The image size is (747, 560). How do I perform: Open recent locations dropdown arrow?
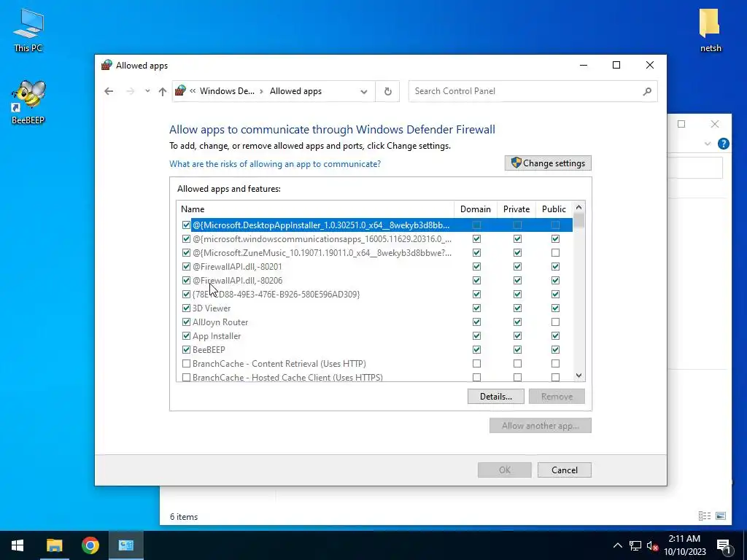pos(147,91)
